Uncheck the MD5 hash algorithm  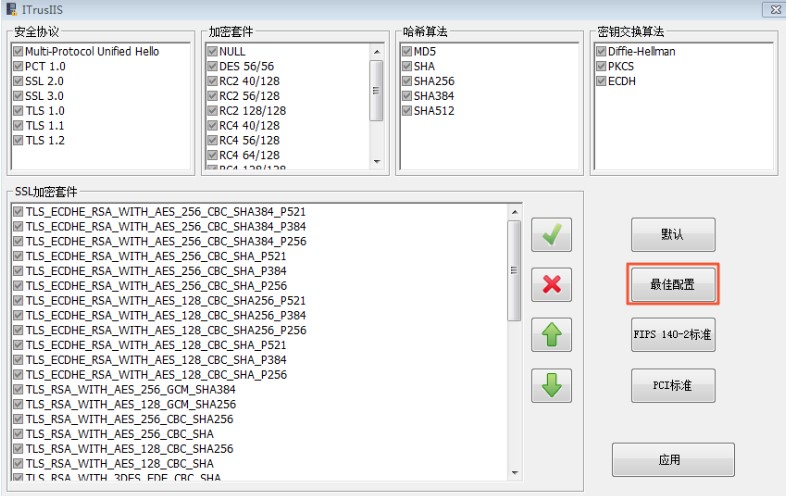(407, 51)
